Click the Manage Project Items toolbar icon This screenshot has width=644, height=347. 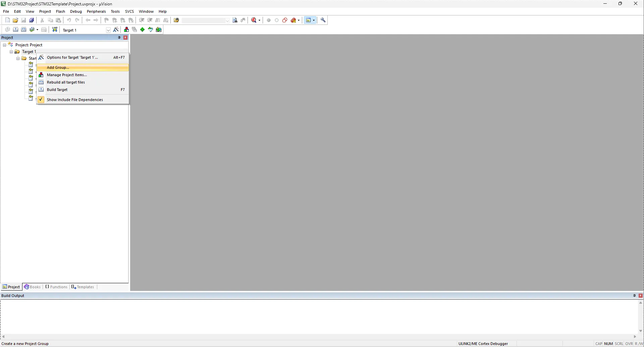coord(126,30)
